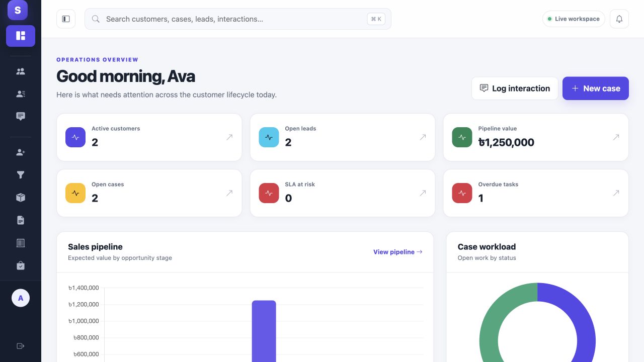Click the Open work by status subtitle

[x=487, y=258]
